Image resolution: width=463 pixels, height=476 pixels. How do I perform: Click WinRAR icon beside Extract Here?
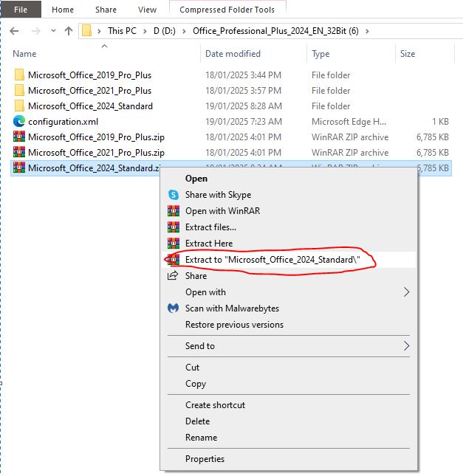tap(174, 243)
